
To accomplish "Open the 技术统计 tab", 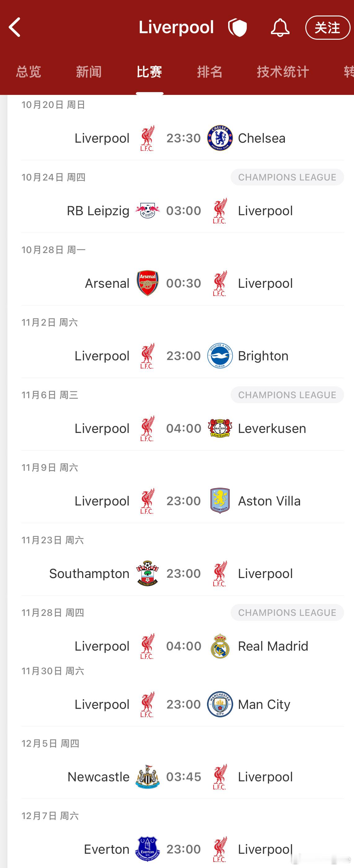I will click(283, 72).
